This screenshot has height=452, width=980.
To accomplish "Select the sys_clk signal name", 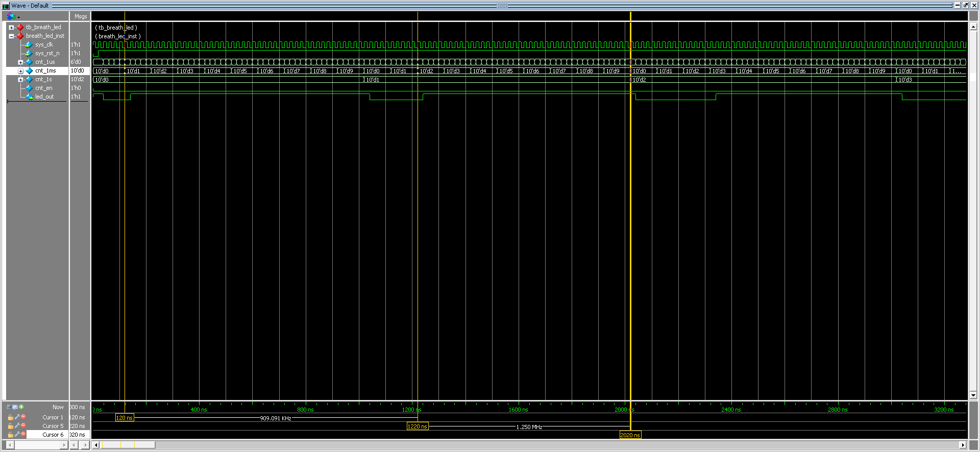I will pyautogui.click(x=44, y=45).
